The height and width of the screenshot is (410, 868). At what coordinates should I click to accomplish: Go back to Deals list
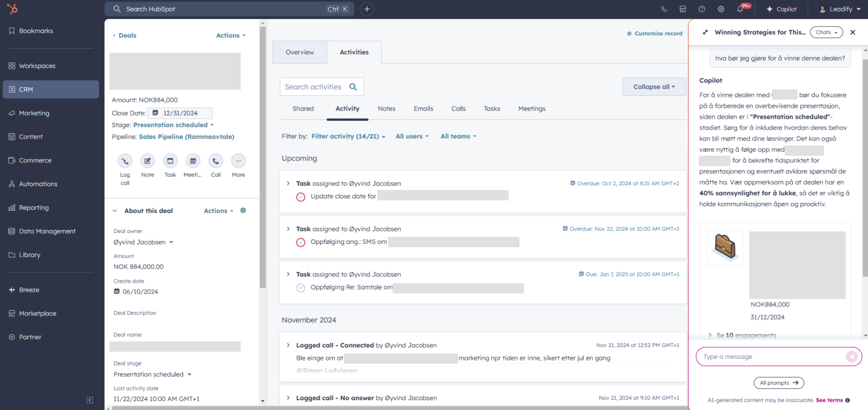click(124, 35)
